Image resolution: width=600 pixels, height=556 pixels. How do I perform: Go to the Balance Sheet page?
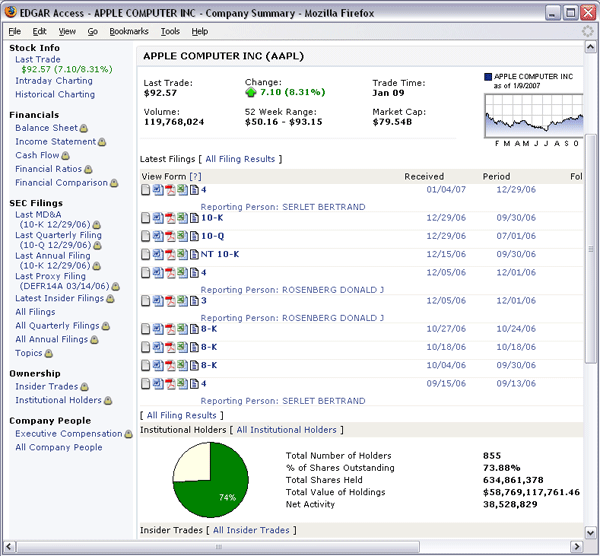point(46,128)
